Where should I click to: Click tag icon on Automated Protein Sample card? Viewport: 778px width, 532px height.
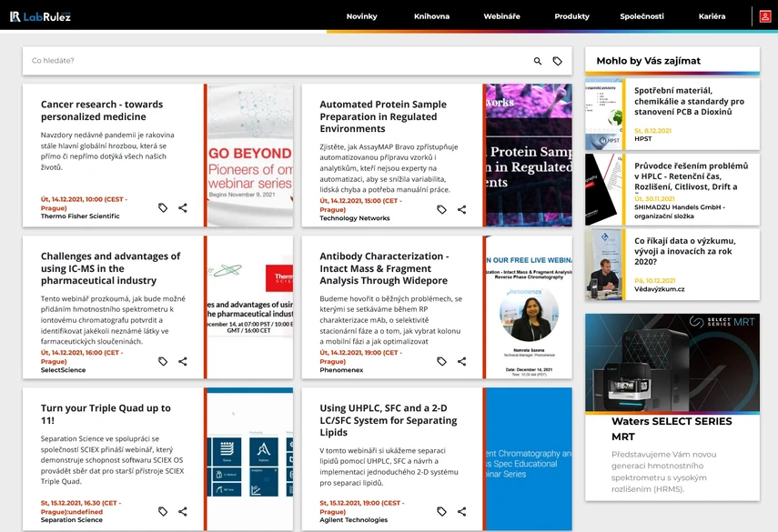pos(441,209)
